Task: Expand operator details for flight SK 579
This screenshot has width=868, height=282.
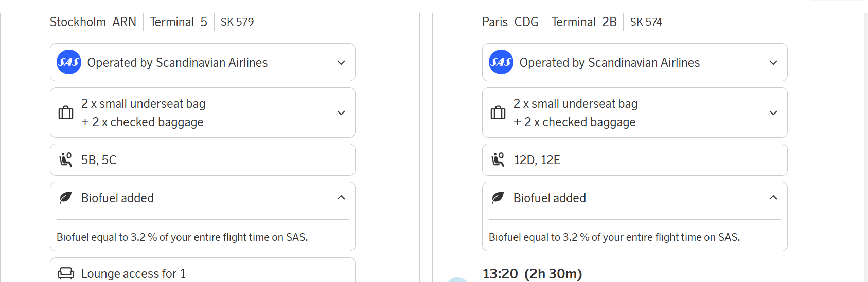Action: [x=341, y=63]
